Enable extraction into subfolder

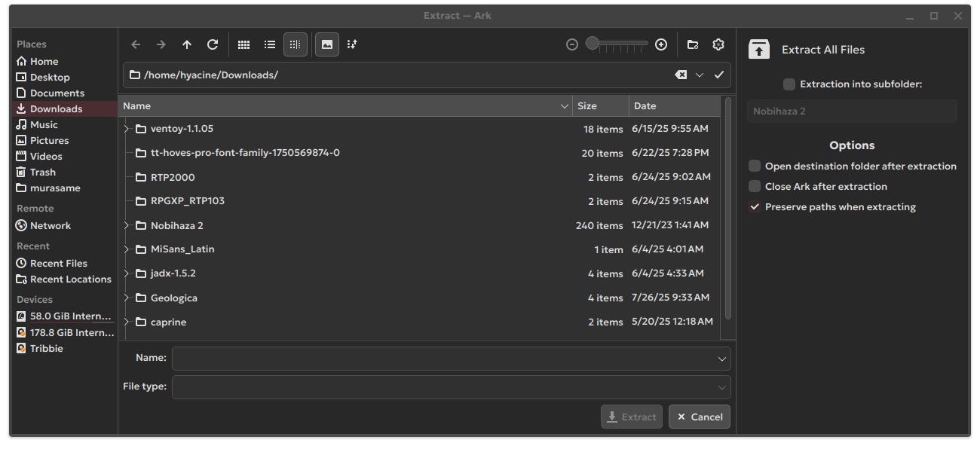pos(789,84)
